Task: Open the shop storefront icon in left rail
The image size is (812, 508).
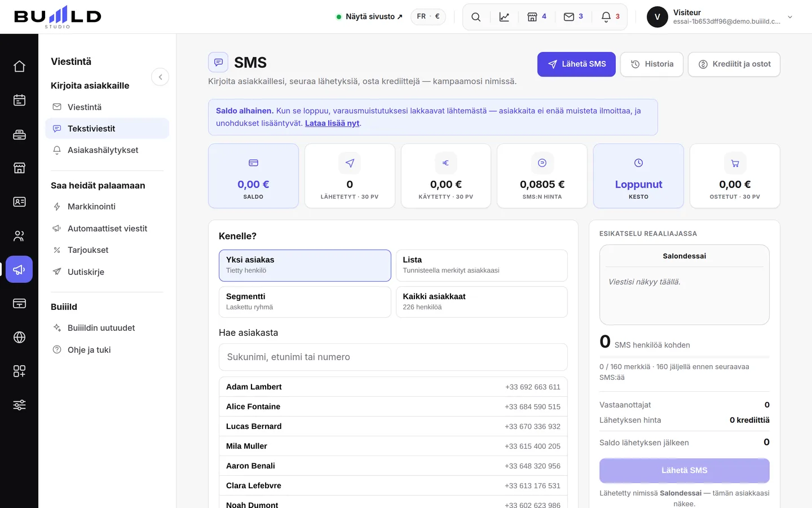Action: click(x=19, y=168)
